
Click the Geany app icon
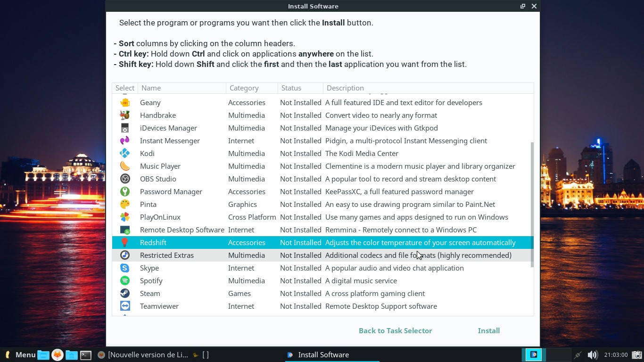[x=125, y=103]
